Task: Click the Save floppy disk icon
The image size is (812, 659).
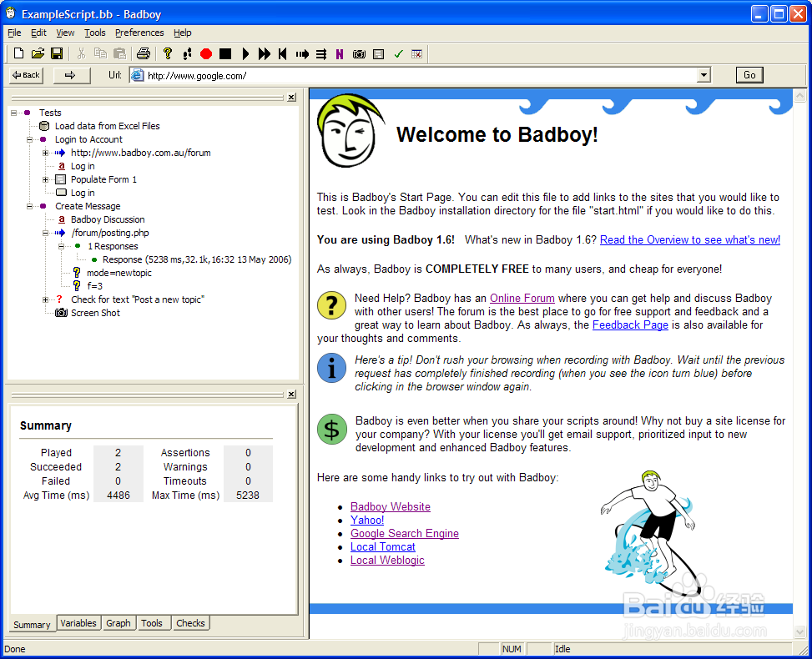Action: 57,53
